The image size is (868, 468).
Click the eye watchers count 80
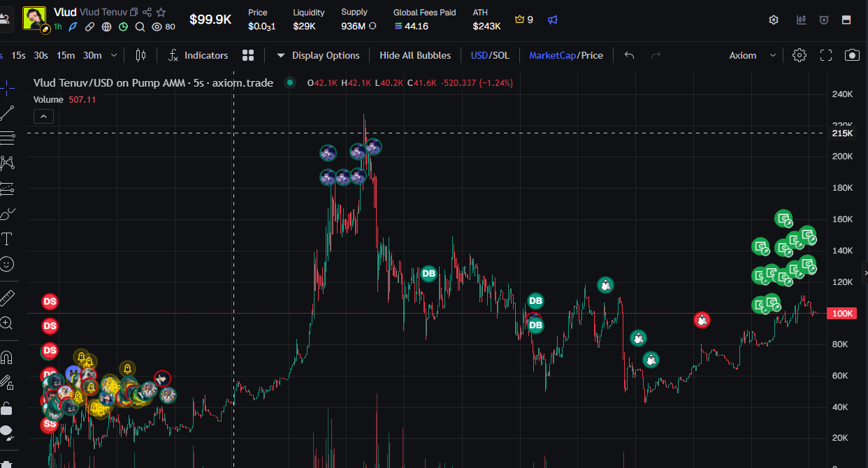[164, 27]
